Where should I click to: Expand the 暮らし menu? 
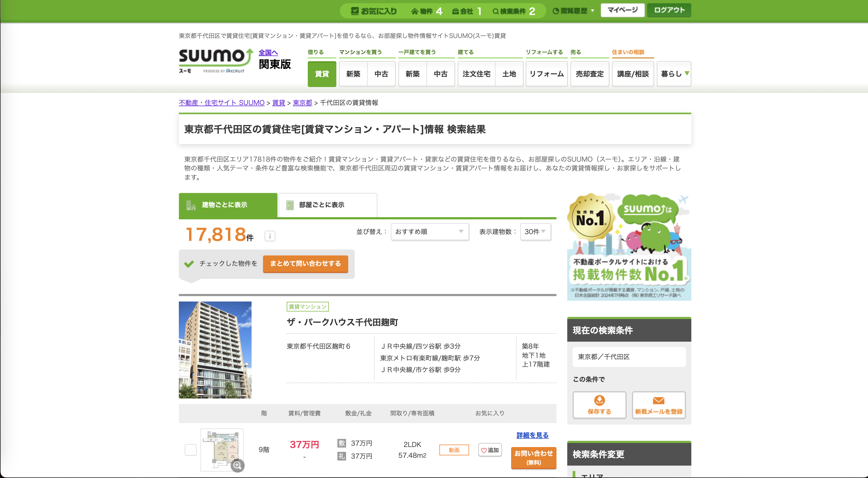coord(674,74)
